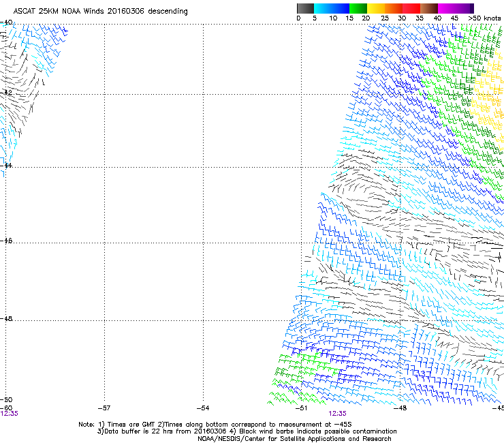Pick the brown 35-40 knots legend segment
The height and width of the screenshot is (443, 504).
pyautogui.click(x=429, y=8)
